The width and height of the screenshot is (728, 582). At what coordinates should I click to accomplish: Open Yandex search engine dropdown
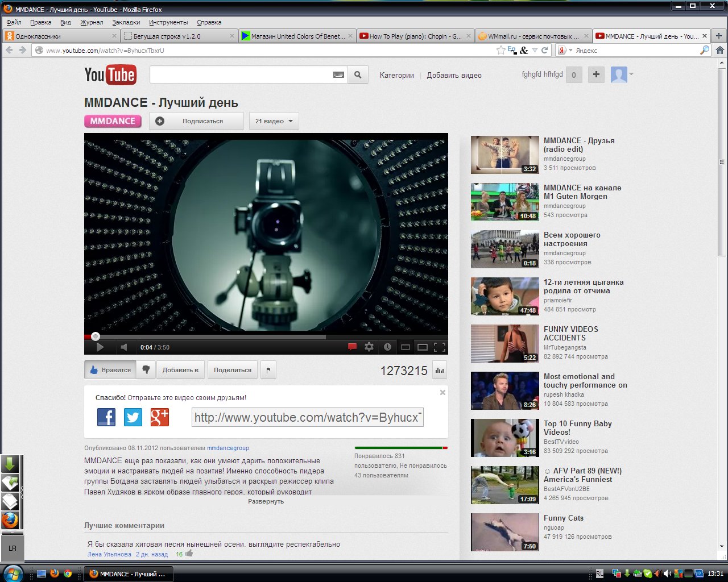tap(564, 50)
